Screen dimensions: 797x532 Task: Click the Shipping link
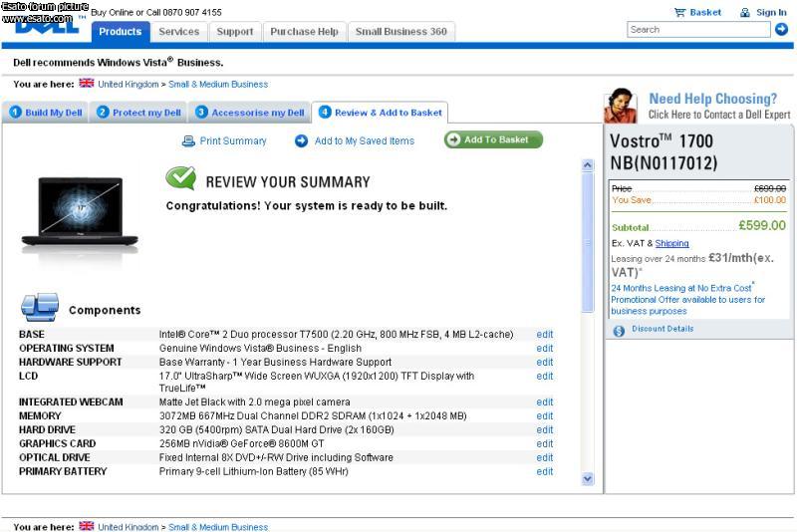(x=671, y=243)
